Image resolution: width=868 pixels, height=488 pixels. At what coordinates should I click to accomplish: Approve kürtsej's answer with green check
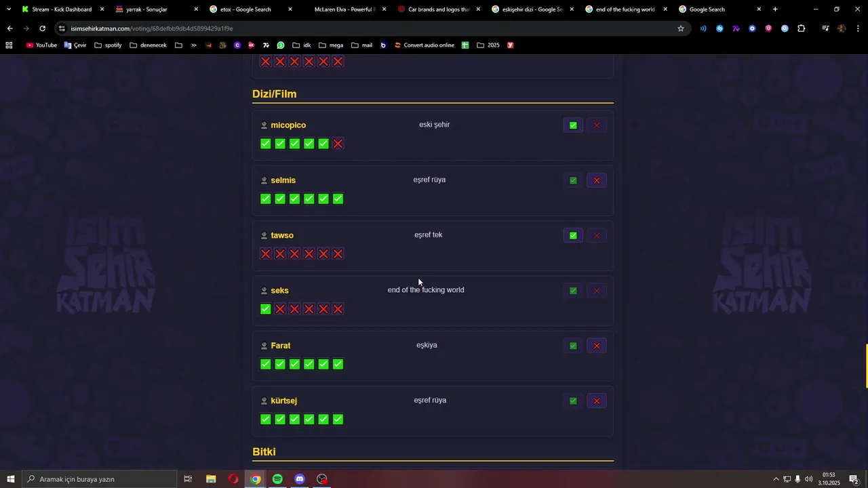coord(573,401)
